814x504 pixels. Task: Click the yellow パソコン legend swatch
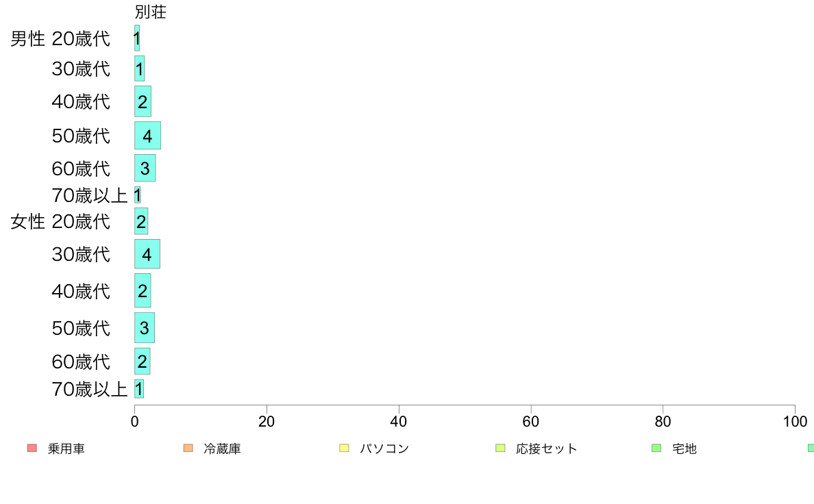(x=344, y=448)
